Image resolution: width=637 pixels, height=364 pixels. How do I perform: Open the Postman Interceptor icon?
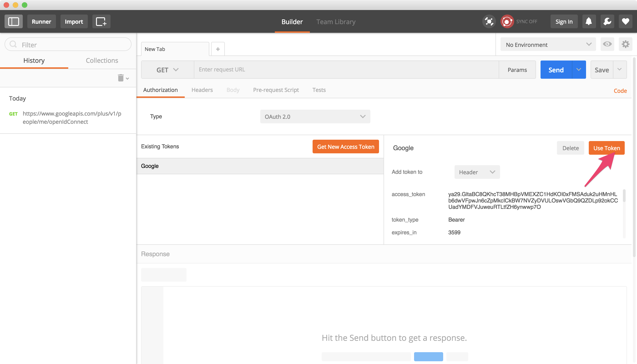pyautogui.click(x=489, y=21)
